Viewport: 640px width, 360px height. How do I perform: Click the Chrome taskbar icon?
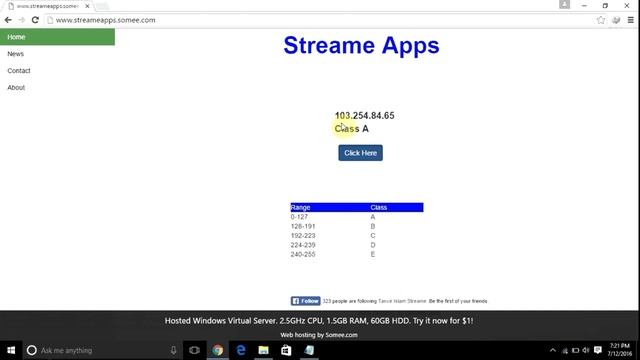tap(218, 350)
